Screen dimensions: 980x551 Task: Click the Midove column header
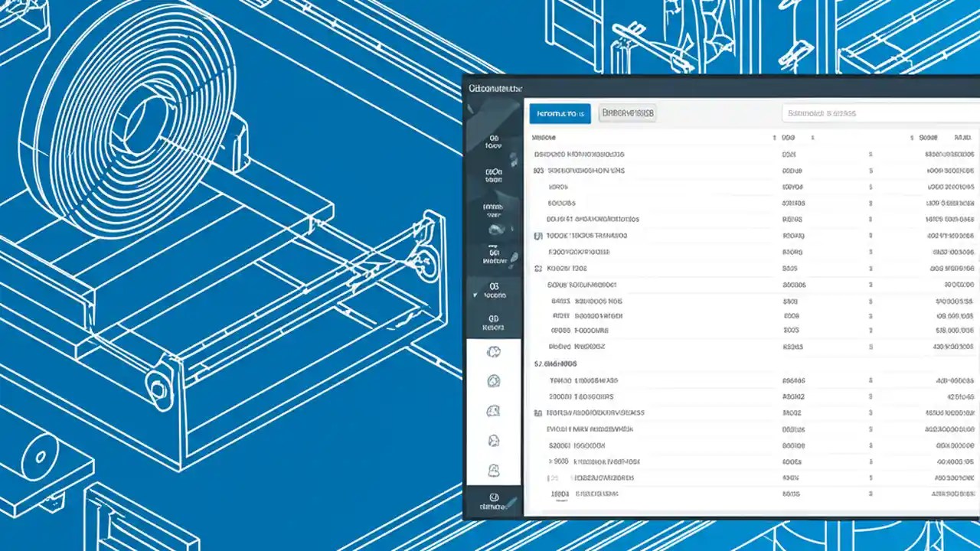(545, 138)
